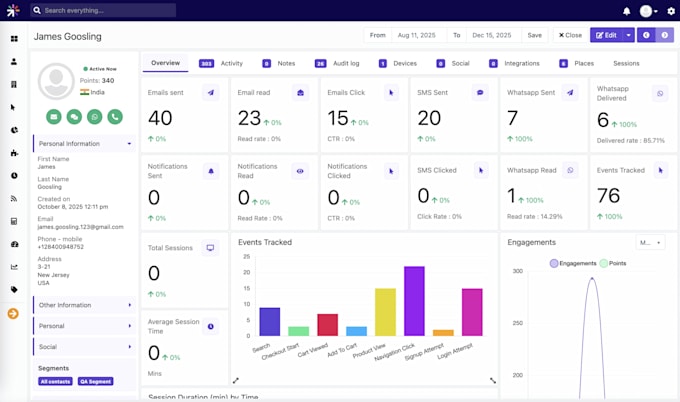Expand sidebar with orange arrow button
The image size is (680, 402).
pyautogui.click(x=13, y=313)
